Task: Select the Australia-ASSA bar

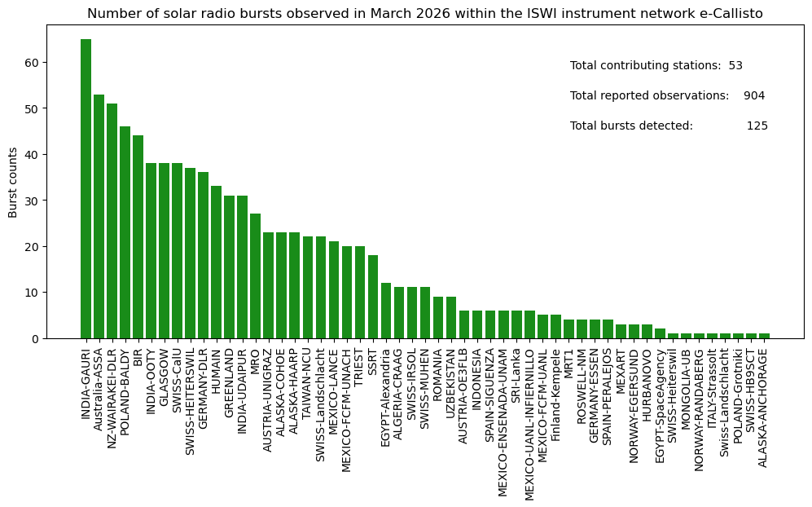Action: 99,217
